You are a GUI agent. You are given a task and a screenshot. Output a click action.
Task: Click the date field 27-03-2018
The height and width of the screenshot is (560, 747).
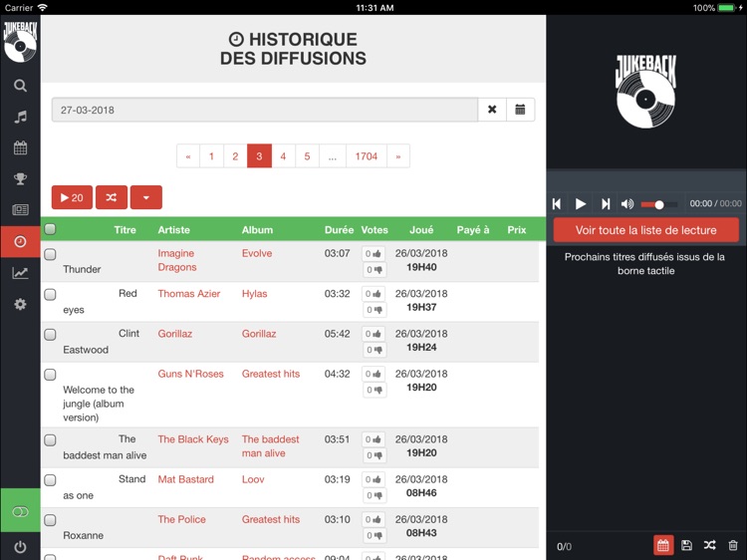[x=265, y=110]
